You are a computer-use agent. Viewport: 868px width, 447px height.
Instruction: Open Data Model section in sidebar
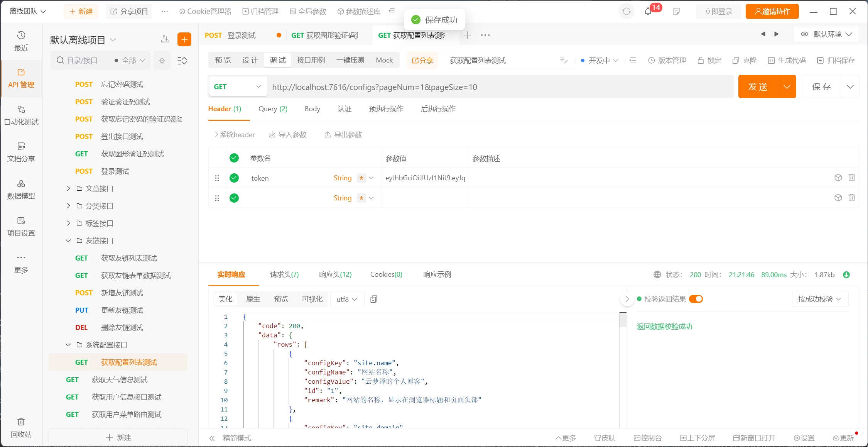21,189
